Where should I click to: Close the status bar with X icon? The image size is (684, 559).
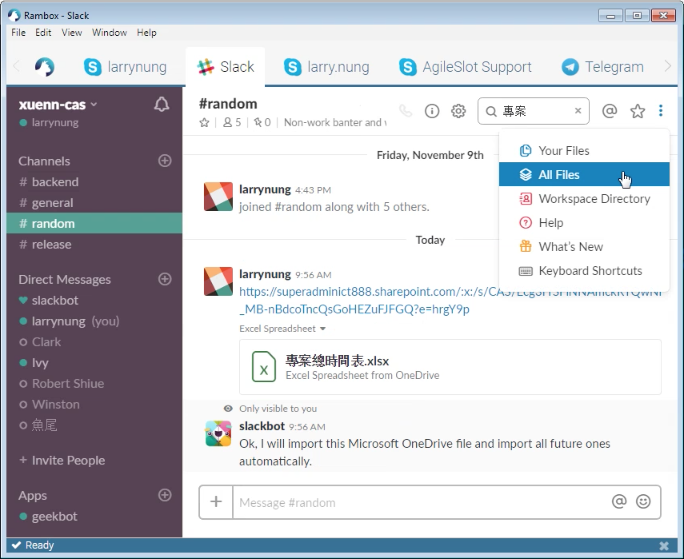click(x=664, y=545)
